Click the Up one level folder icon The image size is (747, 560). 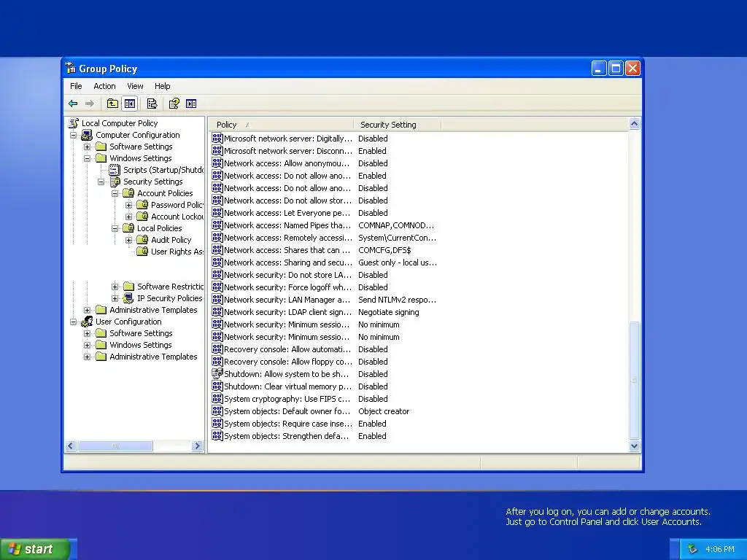point(112,104)
